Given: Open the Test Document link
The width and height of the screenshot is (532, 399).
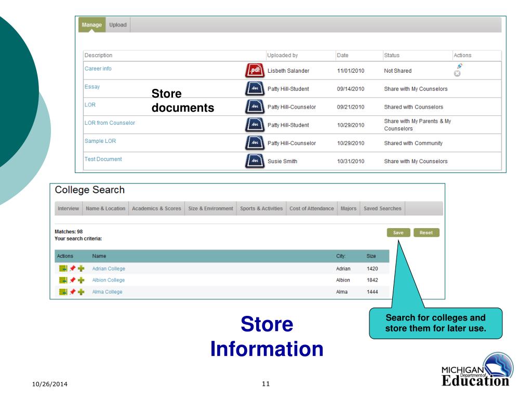Looking at the screenshot, I should [103, 159].
